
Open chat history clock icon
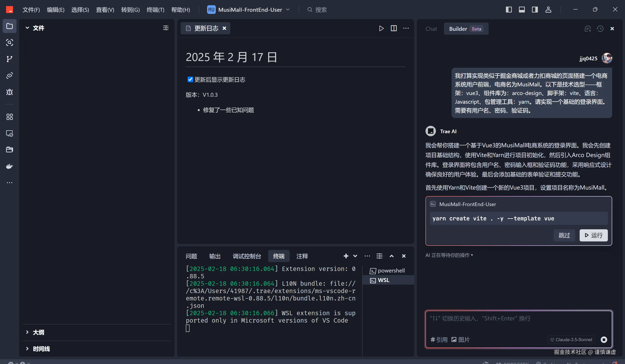[600, 29]
